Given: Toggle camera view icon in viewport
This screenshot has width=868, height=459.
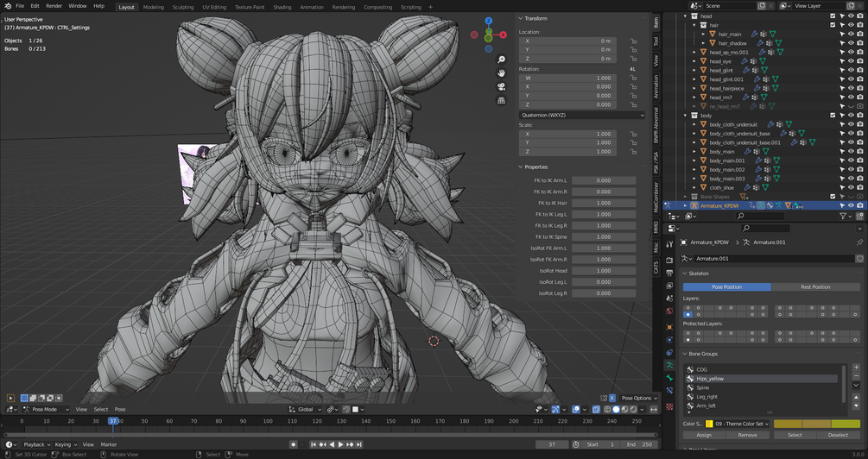Looking at the screenshot, I should [x=502, y=87].
